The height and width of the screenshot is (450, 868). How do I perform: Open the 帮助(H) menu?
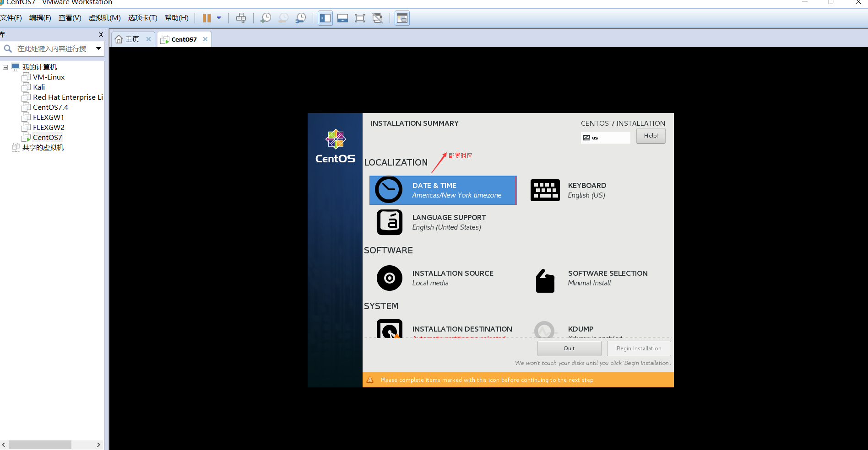[177, 18]
